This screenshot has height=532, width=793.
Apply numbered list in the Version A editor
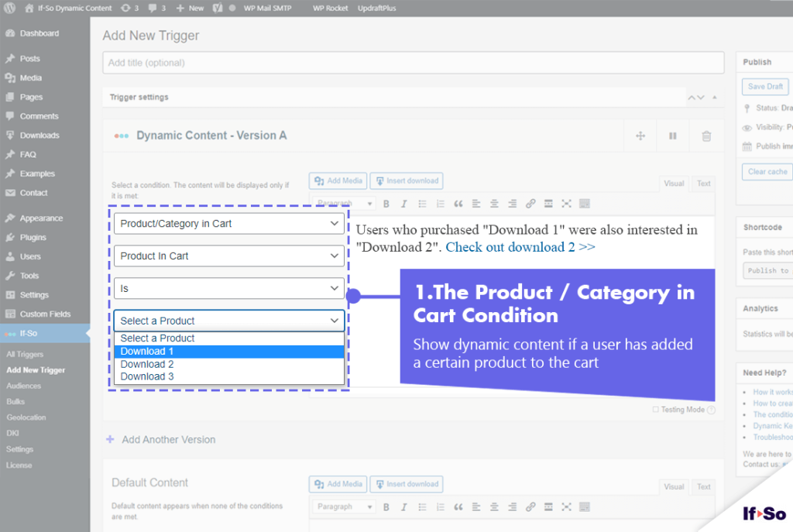(441, 204)
